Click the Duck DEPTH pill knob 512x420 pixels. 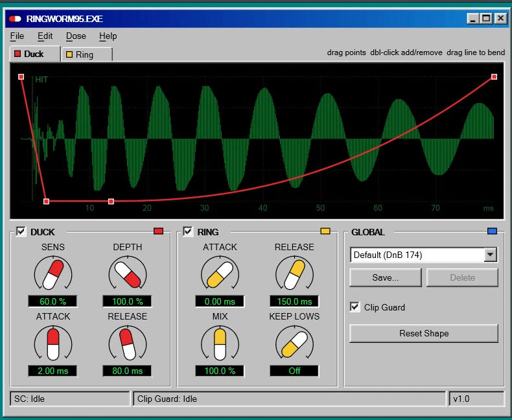pos(128,274)
